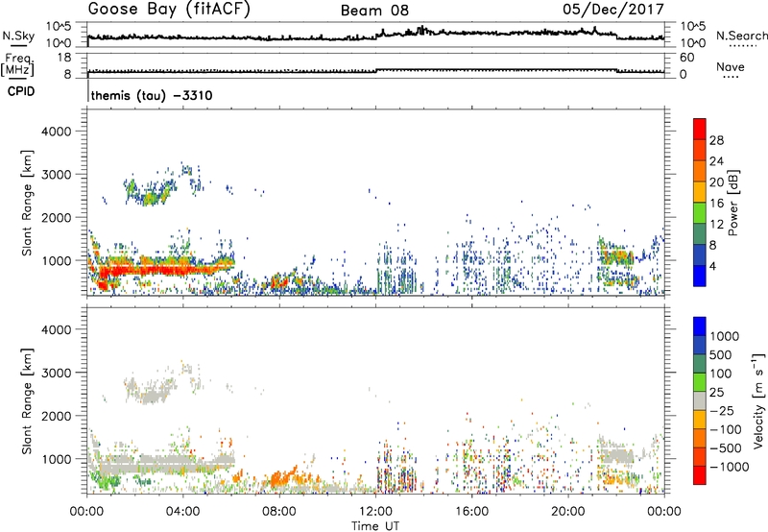This screenshot has height=532, width=768.
Task: Click the "12" label on Power color bar
Action: click(x=716, y=225)
